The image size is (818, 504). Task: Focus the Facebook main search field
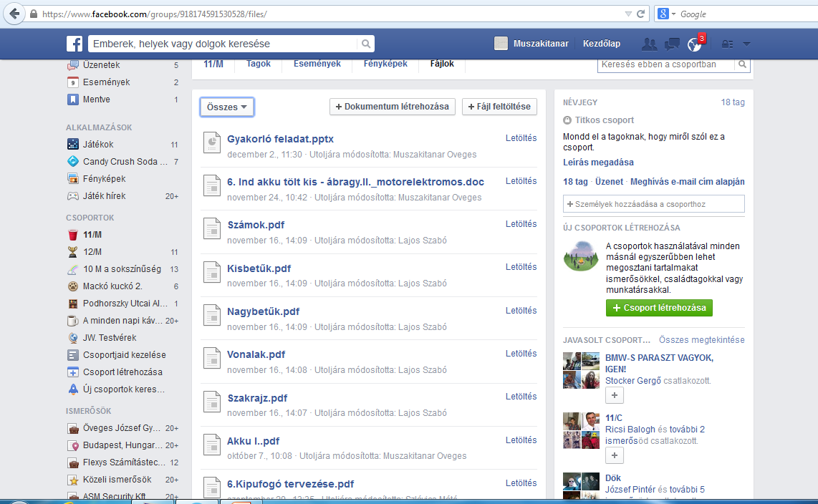pyautogui.click(x=223, y=44)
